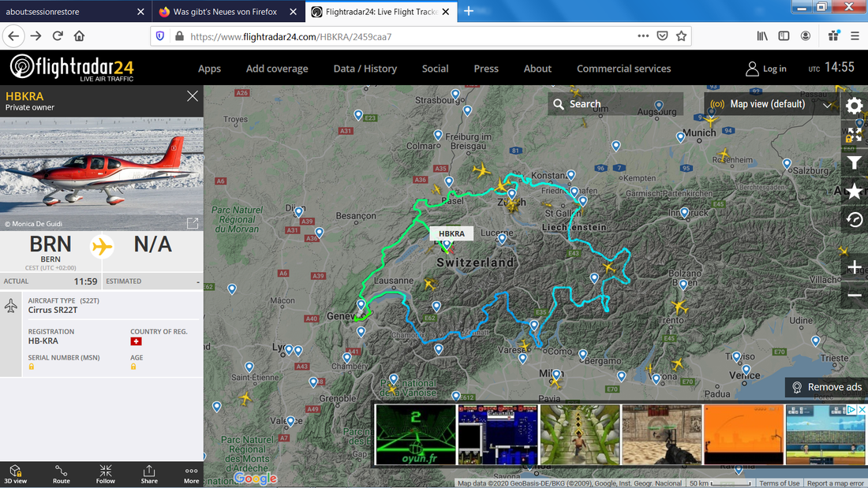The image size is (868, 488).
Task: Open the Press page
Action: click(486, 69)
